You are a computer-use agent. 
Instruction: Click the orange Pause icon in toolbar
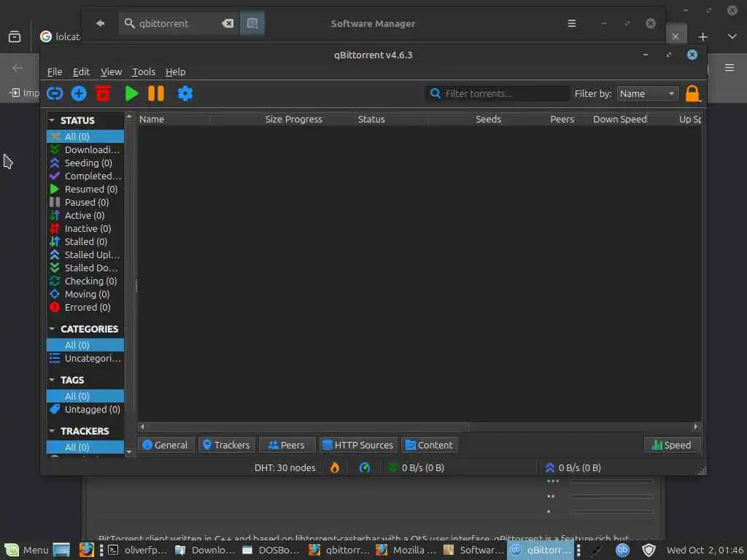coord(156,94)
